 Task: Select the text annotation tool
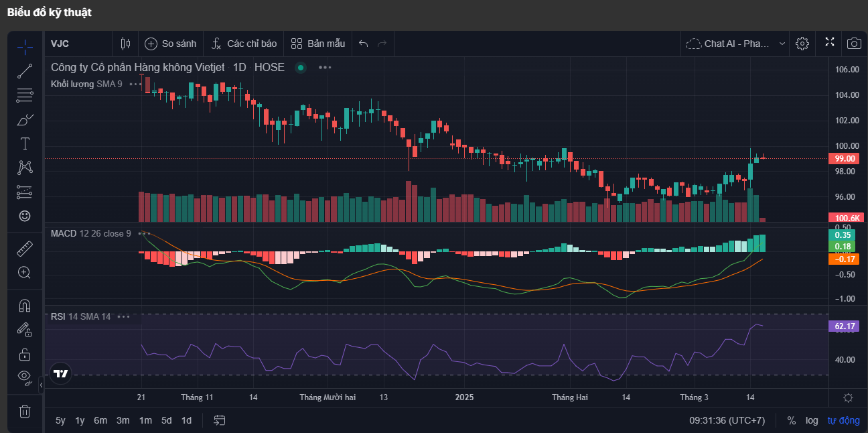[25, 143]
